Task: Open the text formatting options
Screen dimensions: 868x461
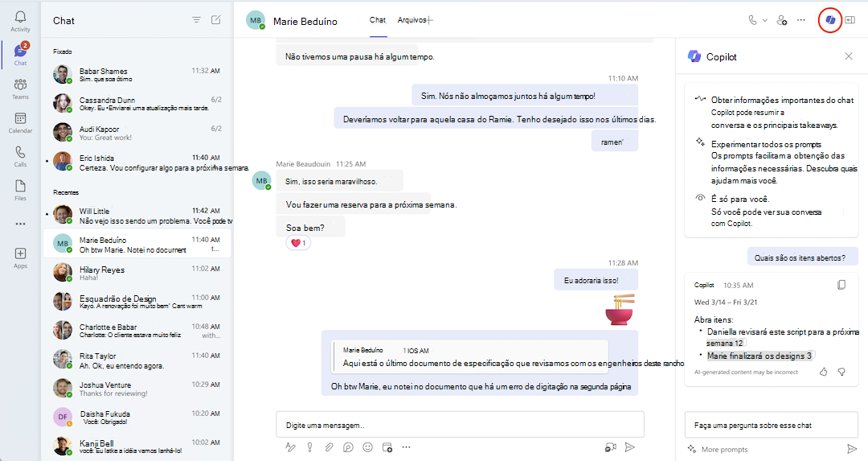Action: (290, 447)
